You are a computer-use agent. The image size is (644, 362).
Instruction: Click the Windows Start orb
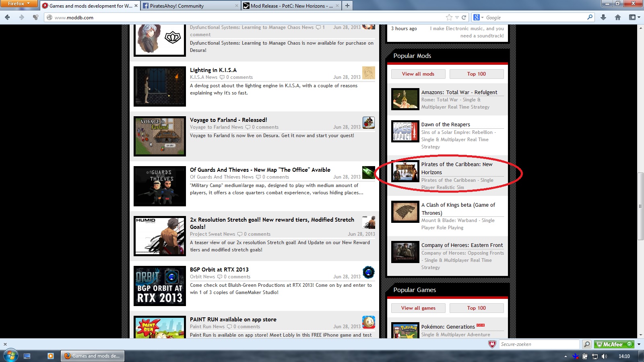(x=10, y=356)
